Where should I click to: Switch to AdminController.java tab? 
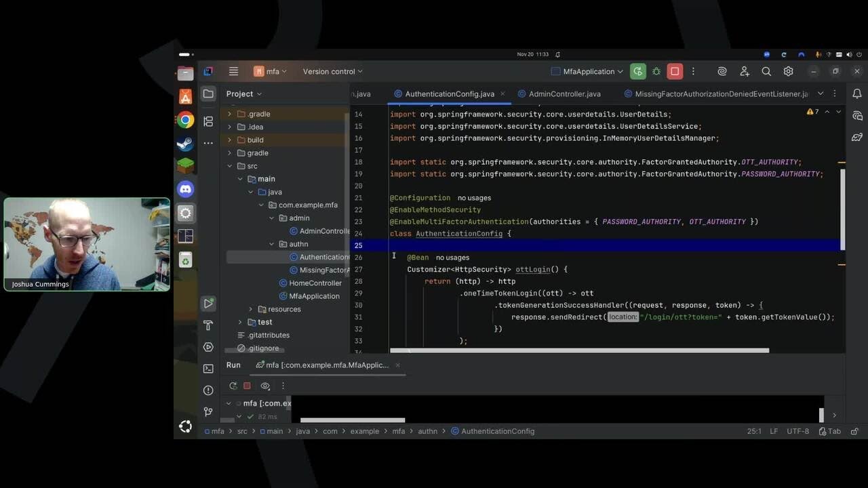tap(564, 94)
